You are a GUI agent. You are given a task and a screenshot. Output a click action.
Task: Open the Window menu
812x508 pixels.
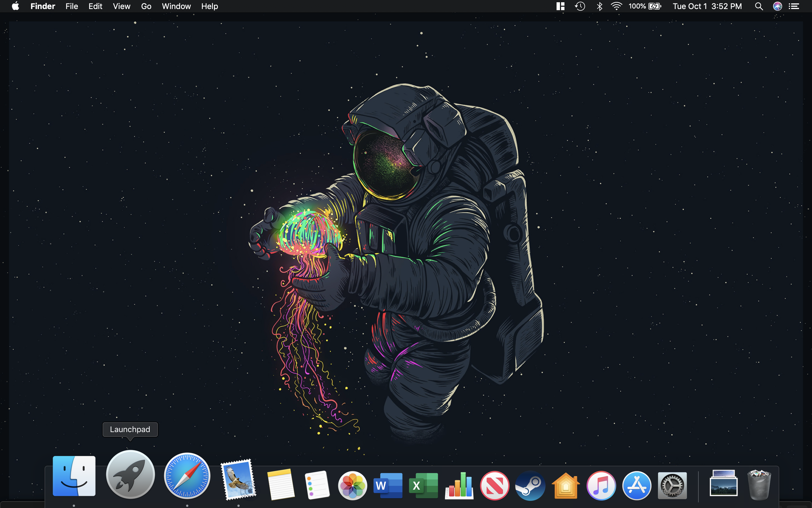(176, 6)
